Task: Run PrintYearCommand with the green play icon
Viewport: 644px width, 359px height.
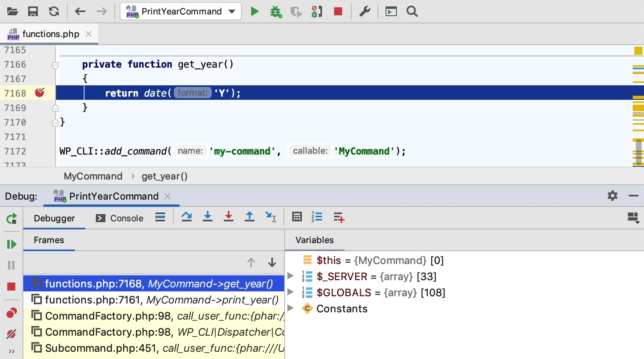Action: pyautogui.click(x=254, y=11)
